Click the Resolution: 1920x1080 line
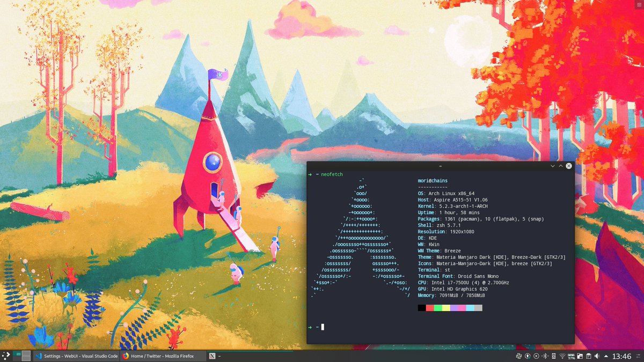The height and width of the screenshot is (362, 644). pos(447,232)
